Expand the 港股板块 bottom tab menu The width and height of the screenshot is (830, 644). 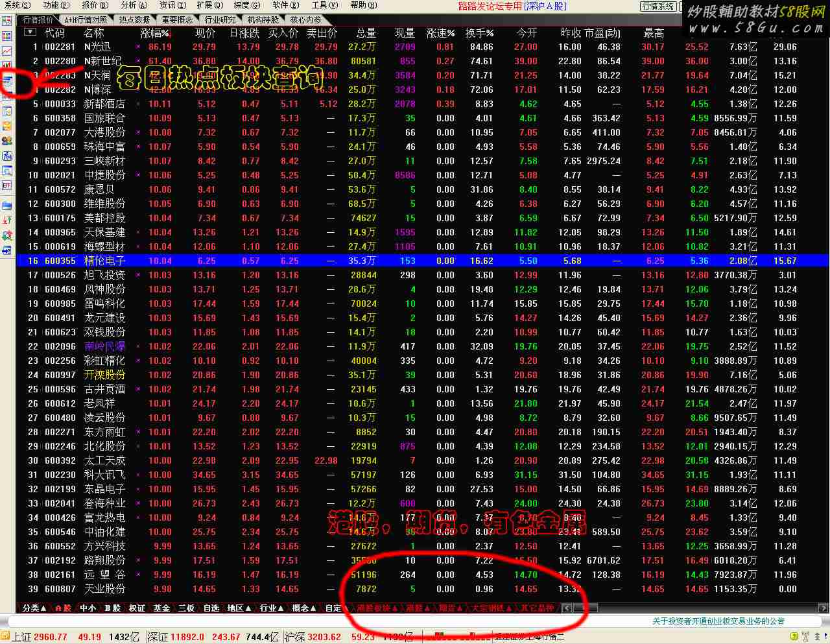pos(377,608)
